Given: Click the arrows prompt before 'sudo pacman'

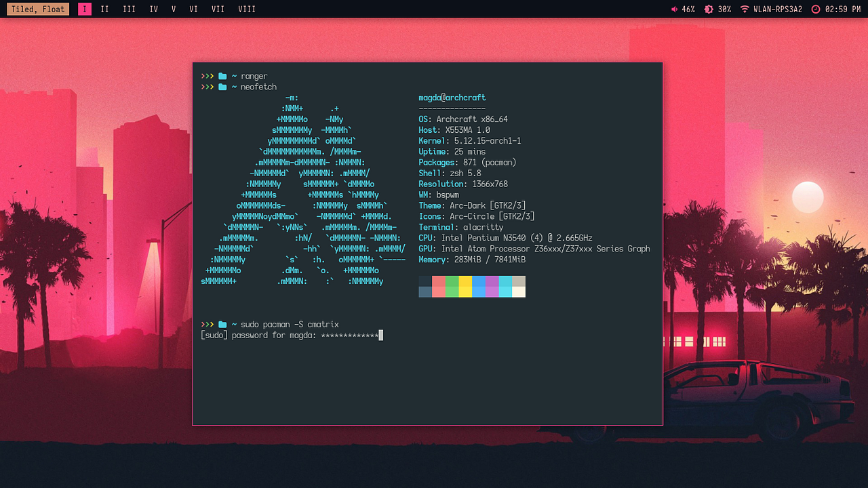Looking at the screenshot, I should coord(207,325).
